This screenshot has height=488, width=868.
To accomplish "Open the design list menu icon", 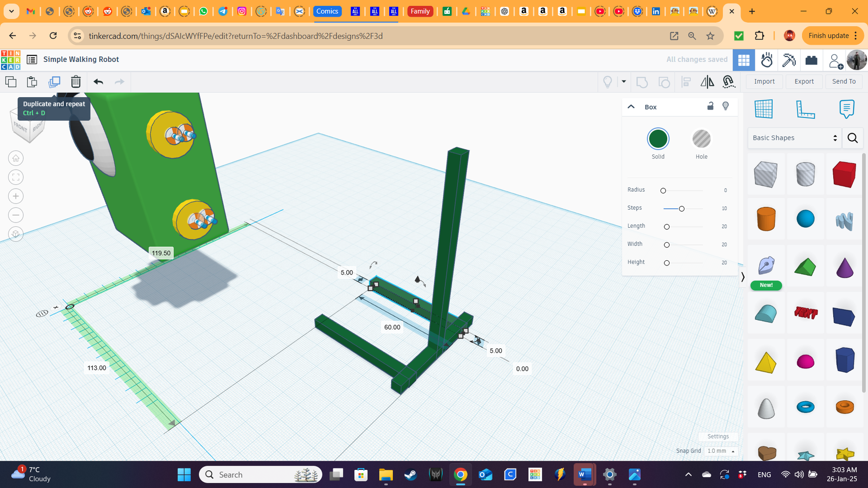I will (32, 60).
